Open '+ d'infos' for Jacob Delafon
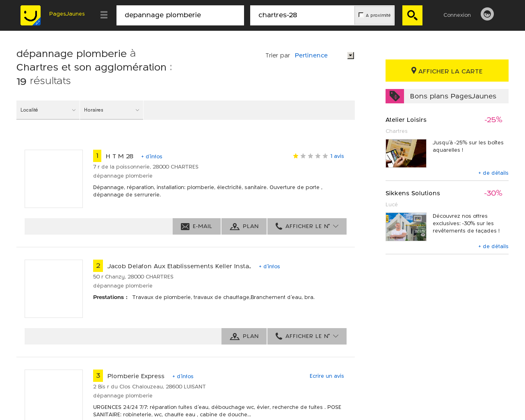The height and width of the screenshot is (420, 525). (x=269, y=267)
